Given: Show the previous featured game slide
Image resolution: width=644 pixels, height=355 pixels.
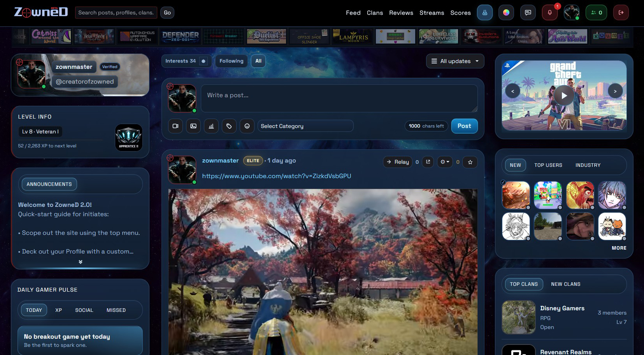Looking at the screenshot, I should click(x=513, y=91).
